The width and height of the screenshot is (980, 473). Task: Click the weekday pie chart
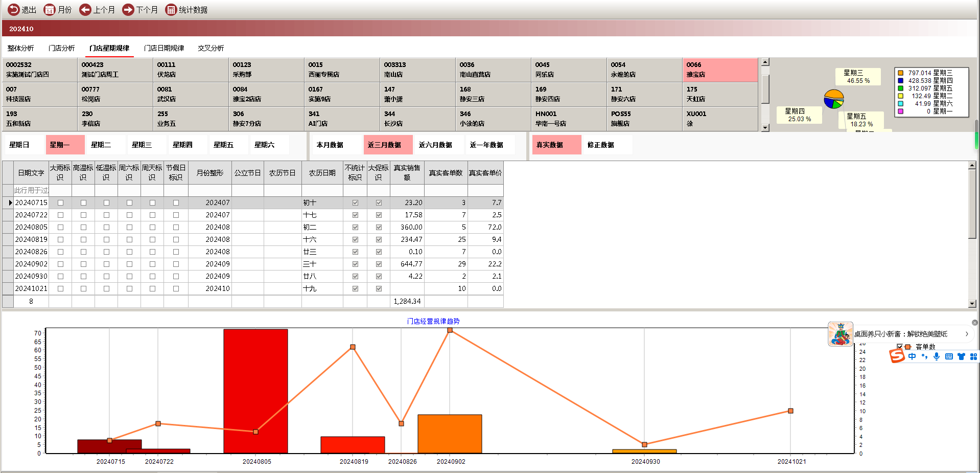pyautogui.click(x=834, y=99)
